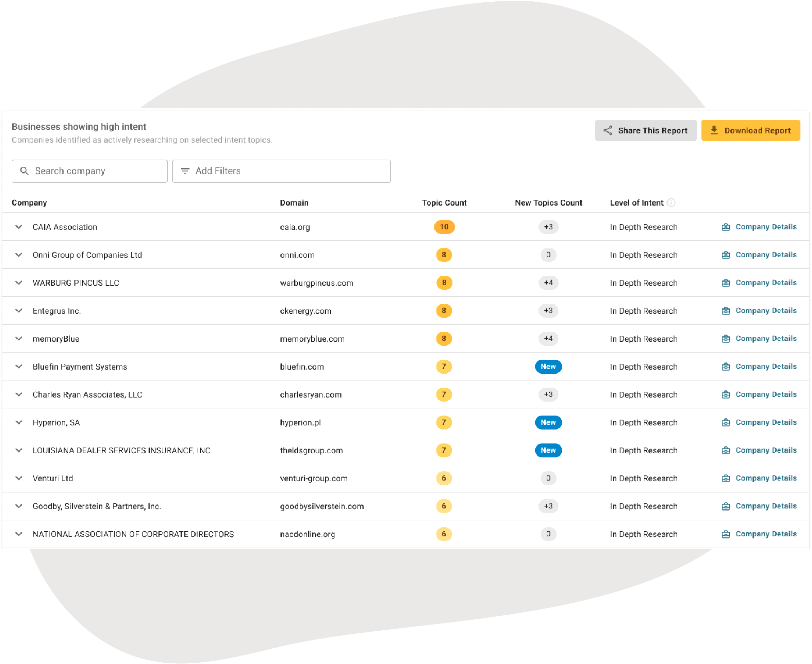This screenshot has height=664, width=812.
Task: Select the Search company input field
Action: pyautogui.click(x=90, y=170)
